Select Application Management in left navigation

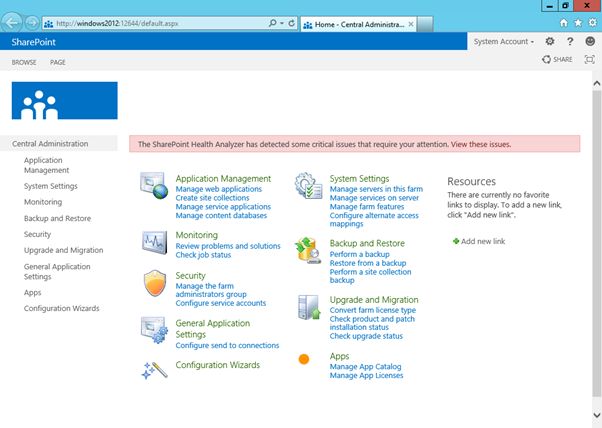pos(46,165)
